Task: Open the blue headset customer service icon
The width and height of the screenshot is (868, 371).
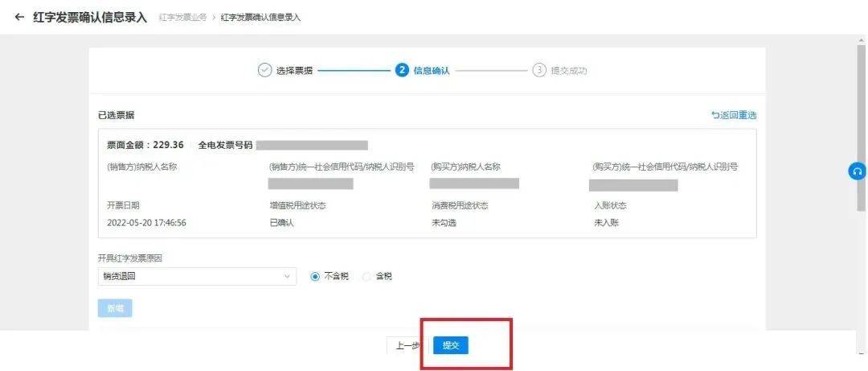Action: point(857,172)
